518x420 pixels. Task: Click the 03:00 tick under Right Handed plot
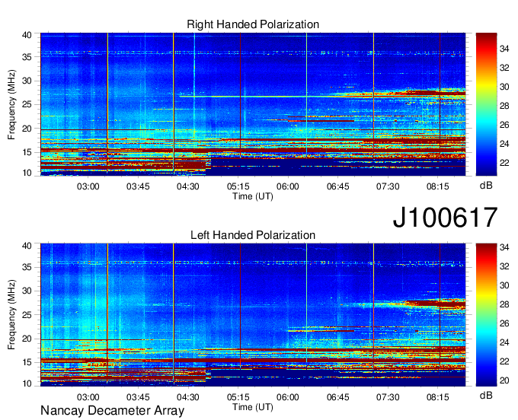(88, 186)
